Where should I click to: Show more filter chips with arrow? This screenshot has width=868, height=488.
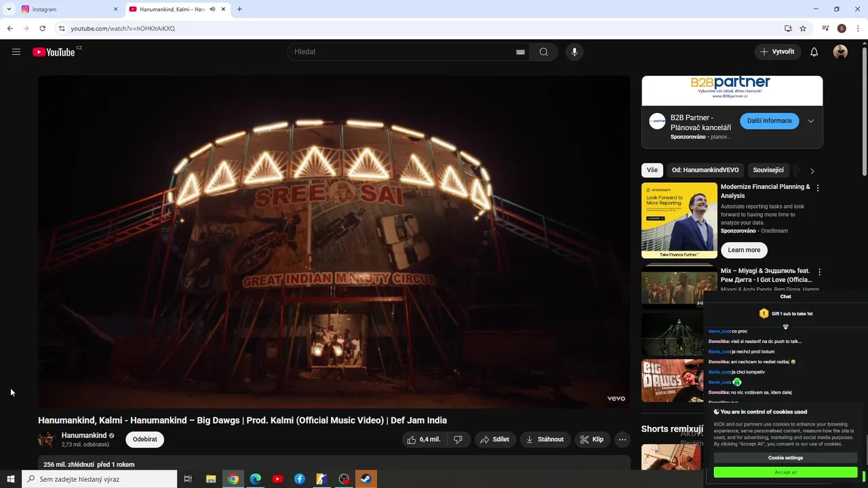point(812,171)
